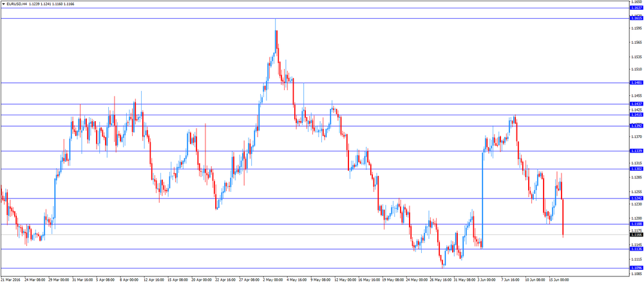Click the 1.1370 price scale value
Screen dimensions: 644x284
637,137
